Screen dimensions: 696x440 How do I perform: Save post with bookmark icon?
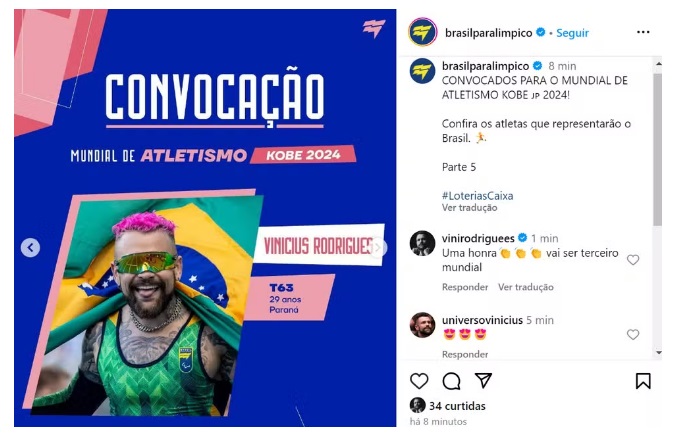(x=643, y=381)
